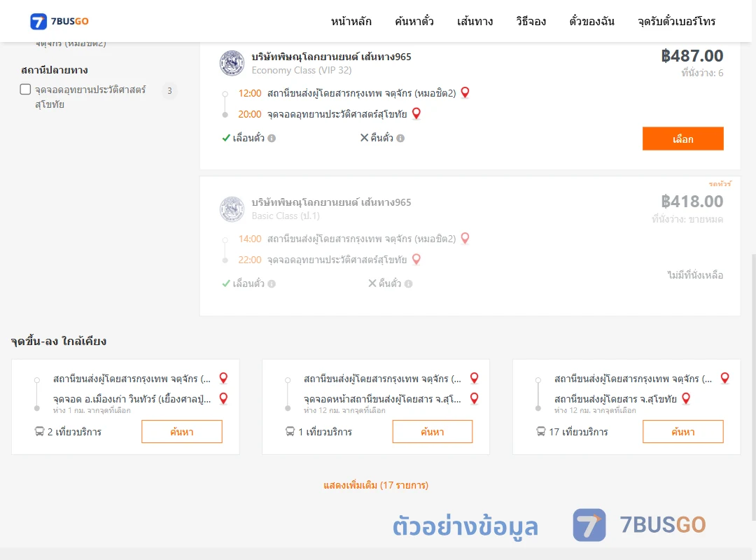Open the จุดรับตั๋วเบอร์โทร menu item

click(x=676, y=21)
